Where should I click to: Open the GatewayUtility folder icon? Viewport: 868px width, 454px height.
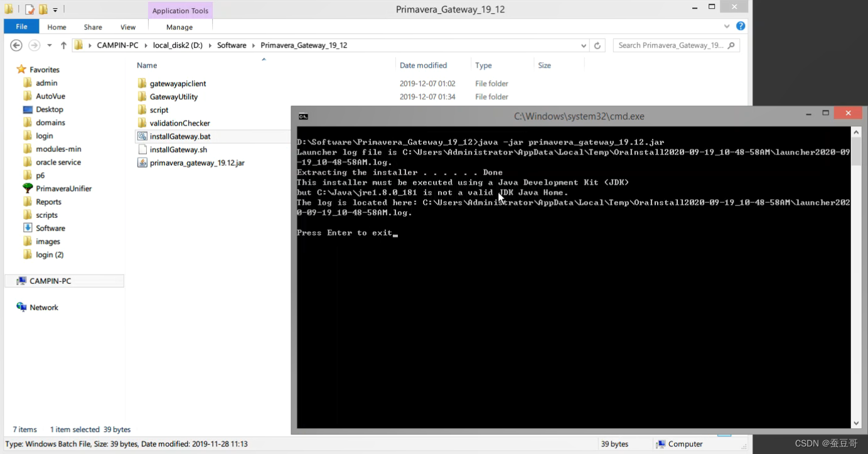pyautogui.click(x=142, y=97)
